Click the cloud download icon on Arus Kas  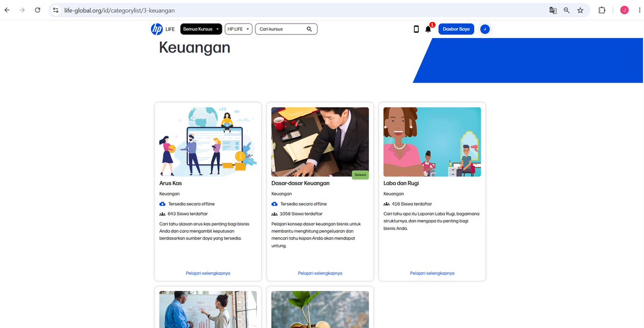162,204
